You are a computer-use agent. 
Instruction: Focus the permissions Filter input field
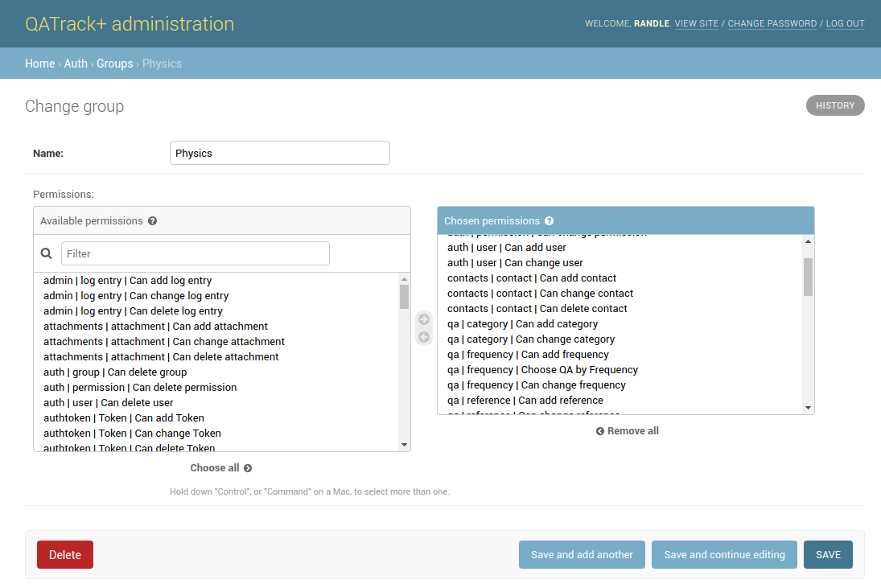tap(195, 254)
